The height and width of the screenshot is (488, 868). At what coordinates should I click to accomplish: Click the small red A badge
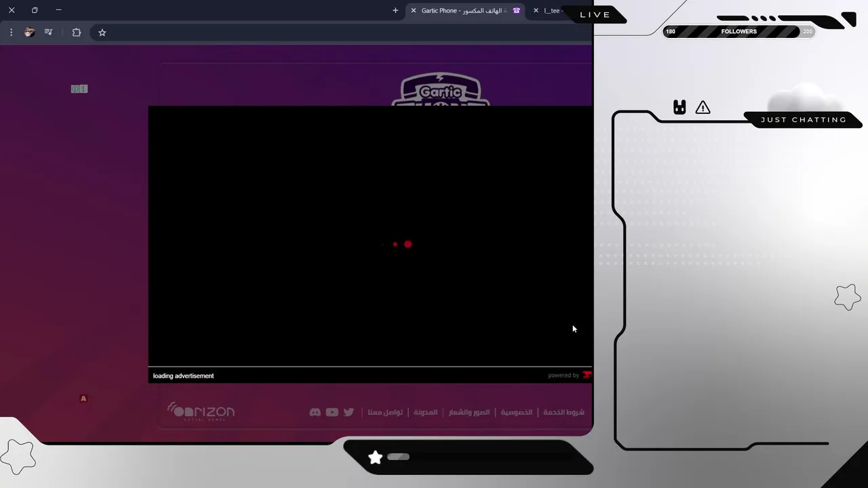click(x=83, y=399)
